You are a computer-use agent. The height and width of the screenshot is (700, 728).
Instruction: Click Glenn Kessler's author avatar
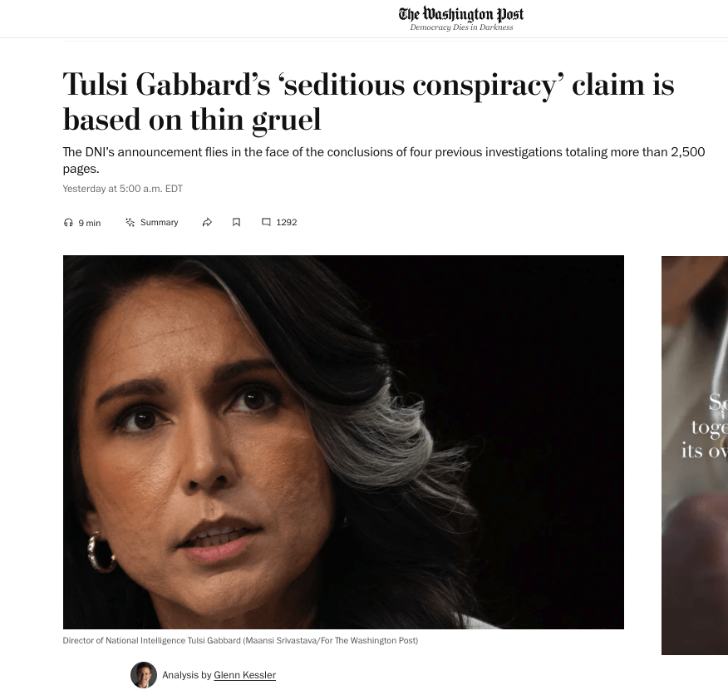(x=144, y=675)
